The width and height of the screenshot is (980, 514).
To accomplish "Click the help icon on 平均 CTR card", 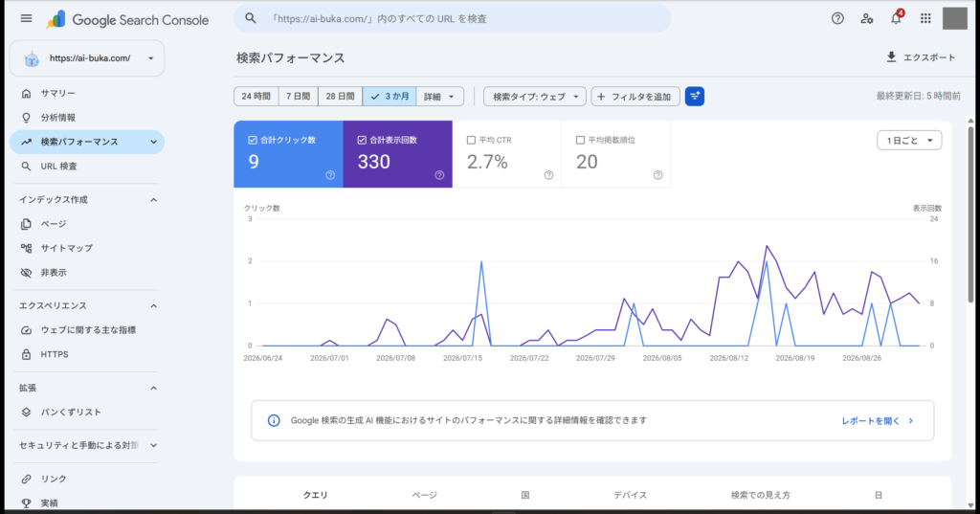I will coord(548,175).
